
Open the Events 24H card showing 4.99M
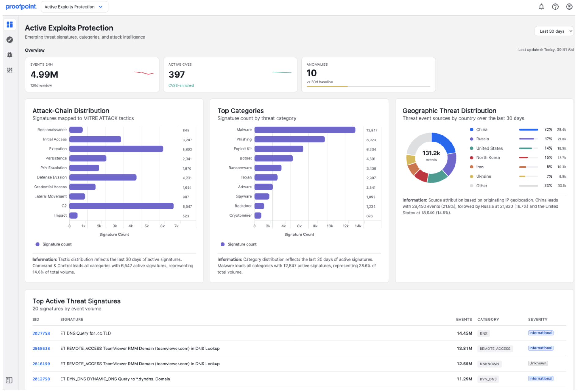coord(92,75)
